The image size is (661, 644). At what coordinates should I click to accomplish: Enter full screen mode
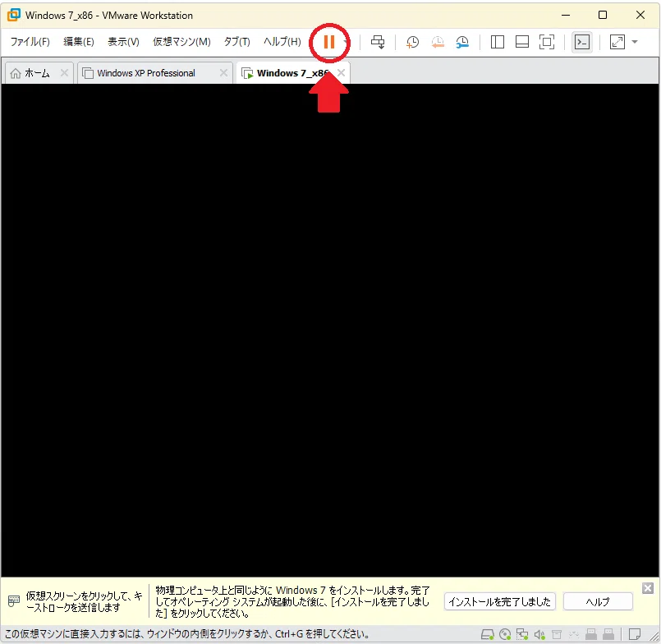pos(547,42)
